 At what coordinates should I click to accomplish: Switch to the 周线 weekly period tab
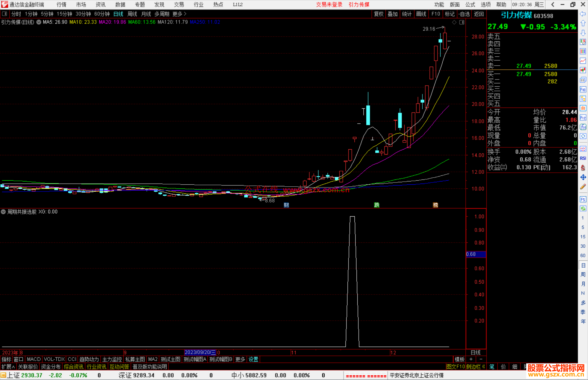[x=132, y=14]
